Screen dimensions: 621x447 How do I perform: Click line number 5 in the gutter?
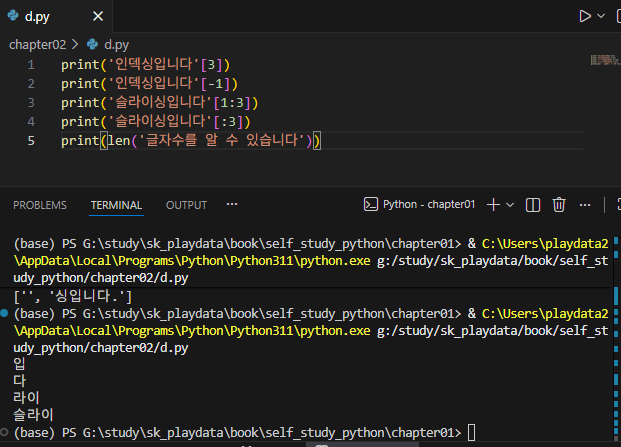point(31,141)
